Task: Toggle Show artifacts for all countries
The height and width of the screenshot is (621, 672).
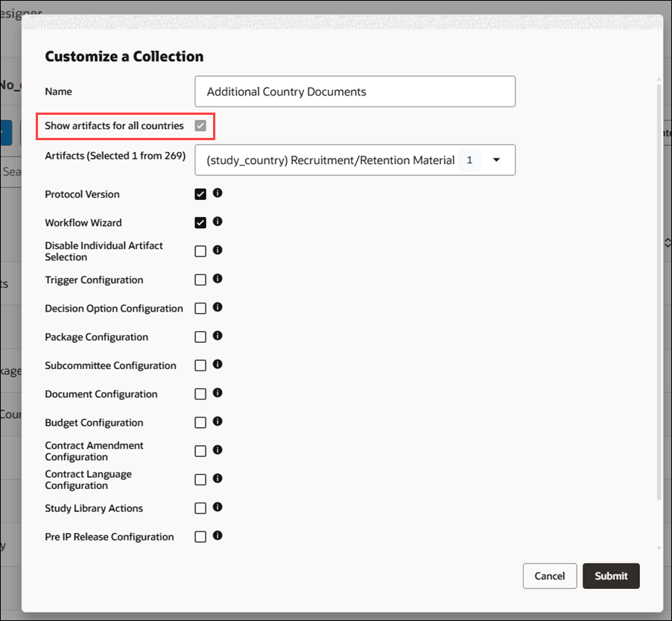Action: (200, 125)
